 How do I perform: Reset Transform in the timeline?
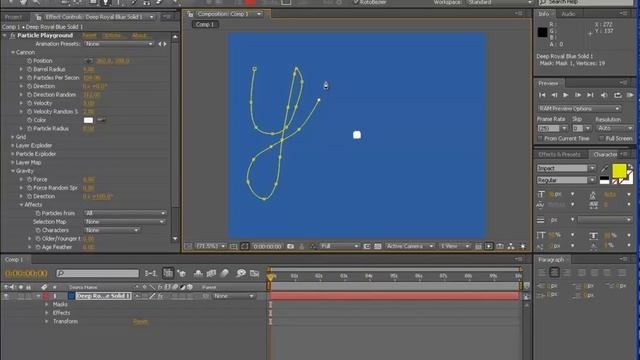coord(140,322)
